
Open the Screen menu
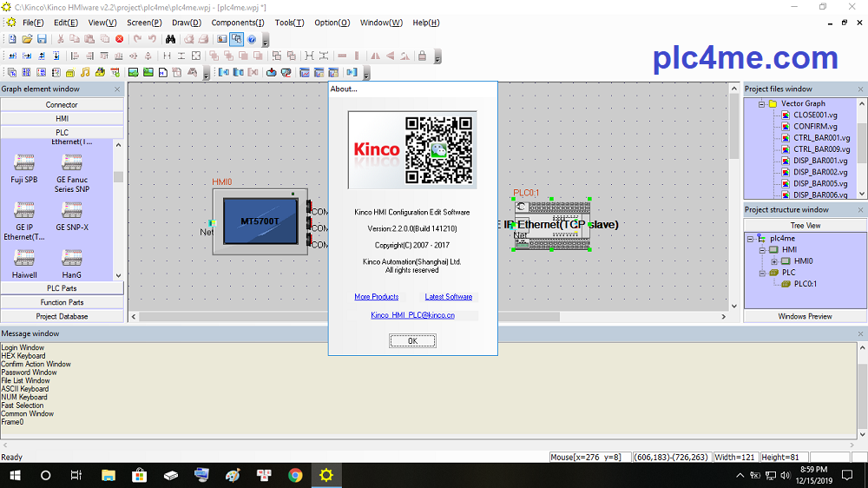click(143, 23)
